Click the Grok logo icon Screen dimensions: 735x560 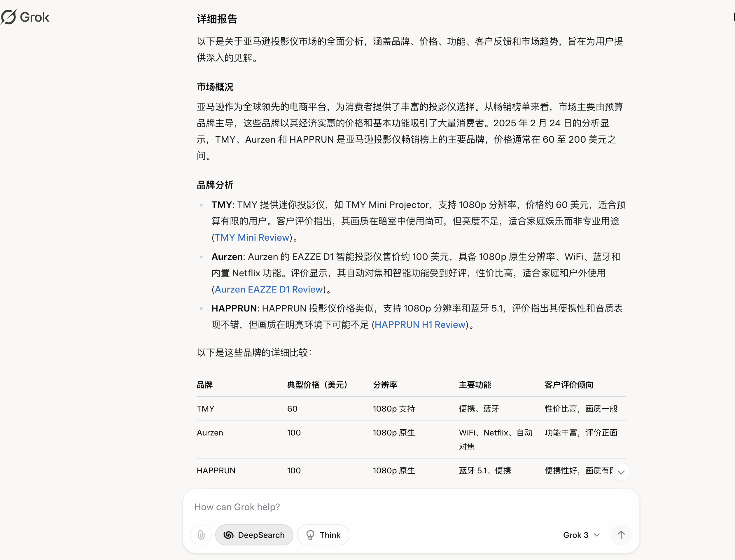click(9, 17)
